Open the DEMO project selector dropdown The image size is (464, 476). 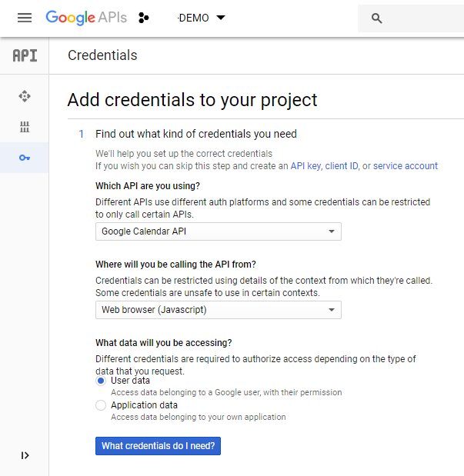(202, 18)
